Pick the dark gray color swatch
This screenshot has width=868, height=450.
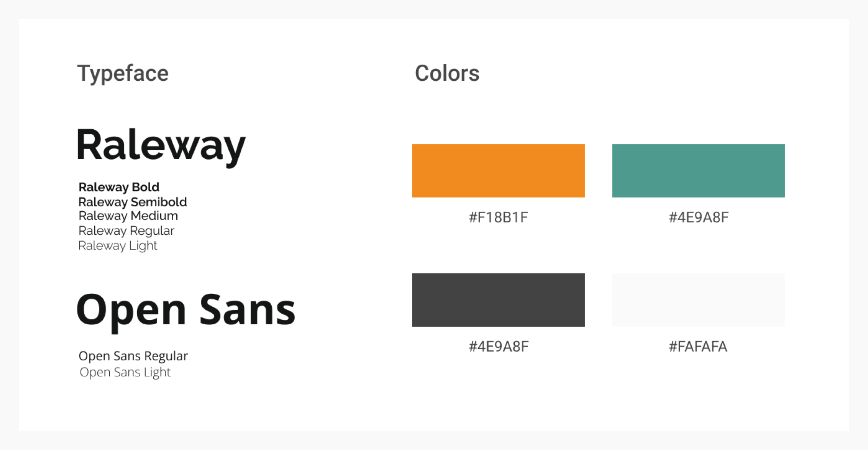[x=498, y=300]
